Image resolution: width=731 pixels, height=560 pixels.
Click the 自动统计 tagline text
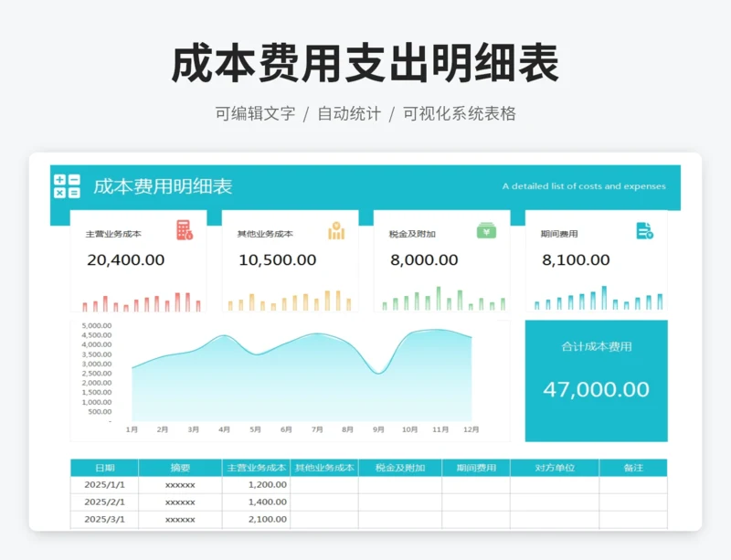pyautogui.click(x=349, y=114)
